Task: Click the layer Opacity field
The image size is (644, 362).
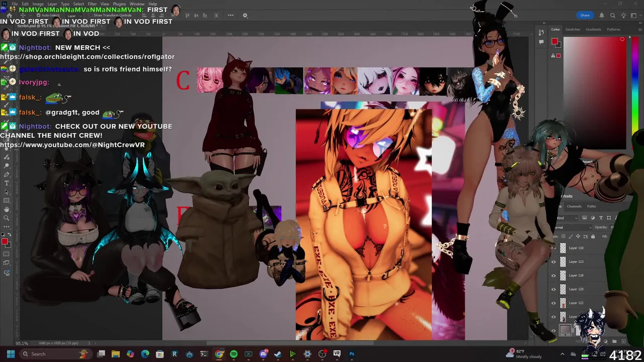Action: [x=612, y=227]
